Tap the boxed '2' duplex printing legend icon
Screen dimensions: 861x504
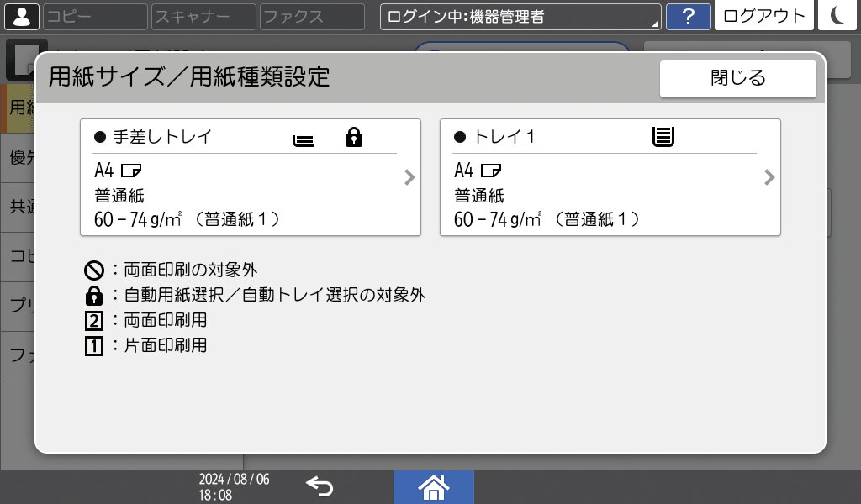pos(94,321)
